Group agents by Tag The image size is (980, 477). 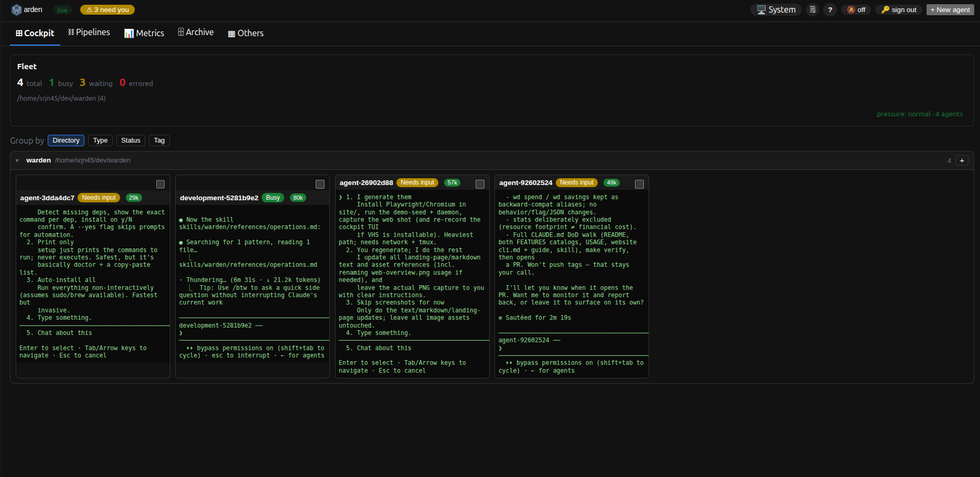click(x=159, y=140)
